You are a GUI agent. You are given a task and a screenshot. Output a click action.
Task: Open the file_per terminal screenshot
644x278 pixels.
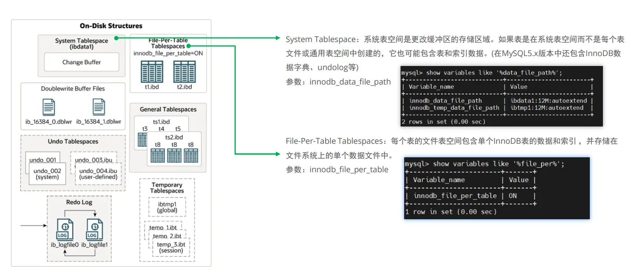[497, 188]
